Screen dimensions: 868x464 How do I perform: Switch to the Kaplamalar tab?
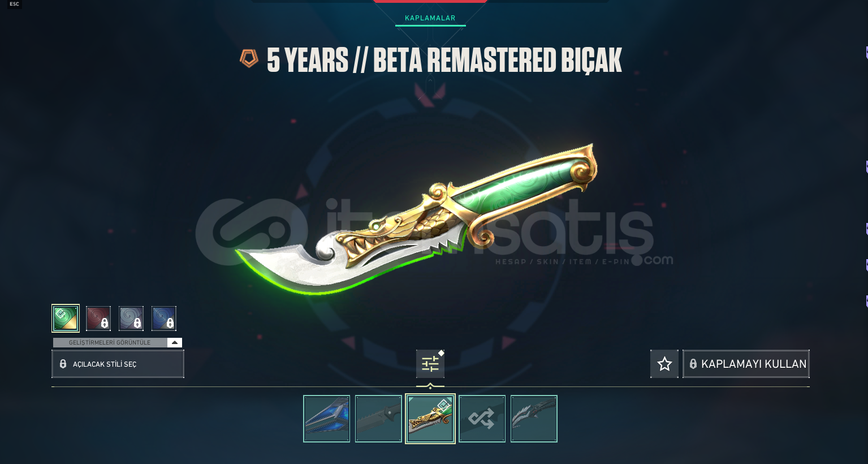coord(430,18)
